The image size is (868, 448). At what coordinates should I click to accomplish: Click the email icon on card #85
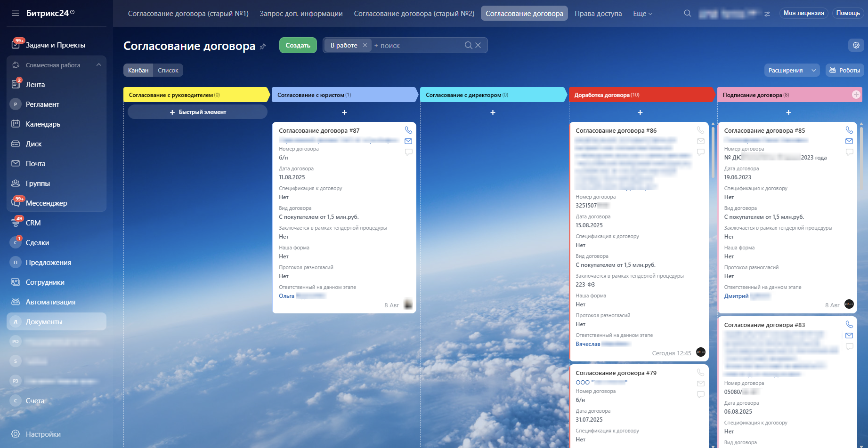tap(849, 141)
